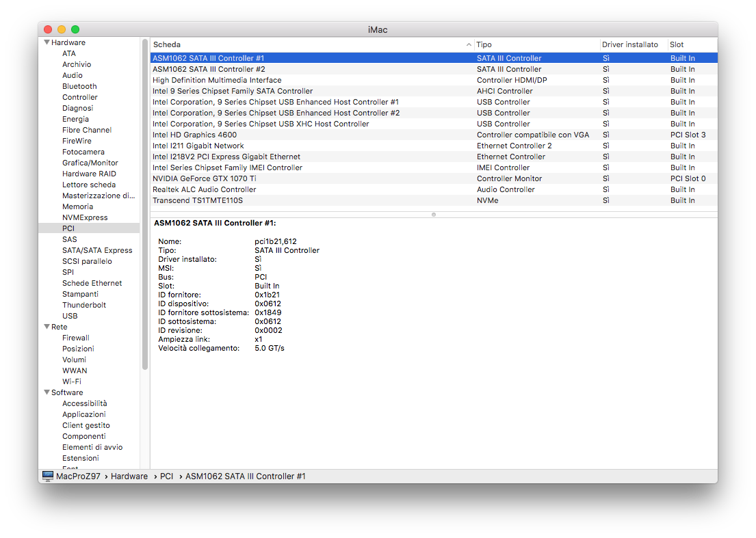
Task: Select FireWire in the sidebar
Action: click(77, 141)
